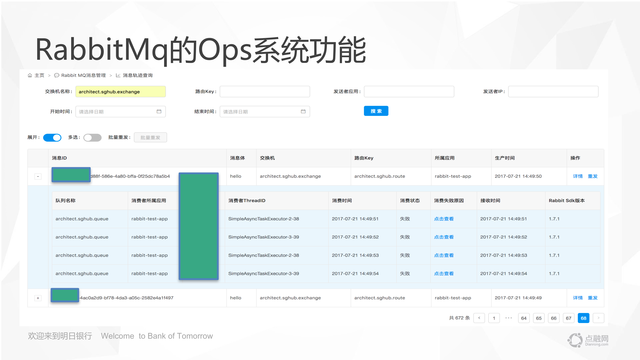The image size is (640, 360).
Task: View failure reason for 14:49:54 consumption
Action: point(444,273)
